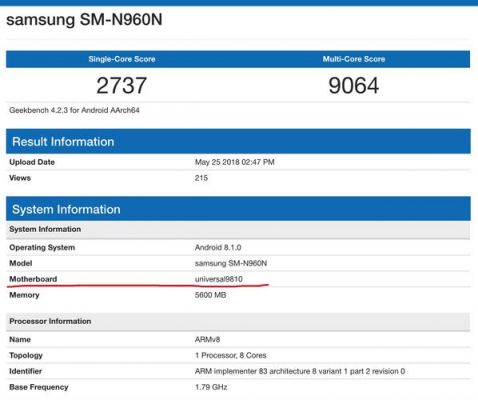This screenshot has height=400, width=478.
Task: Select the 1 Processor, 8 Cores value
Action: tap(231, 355)
